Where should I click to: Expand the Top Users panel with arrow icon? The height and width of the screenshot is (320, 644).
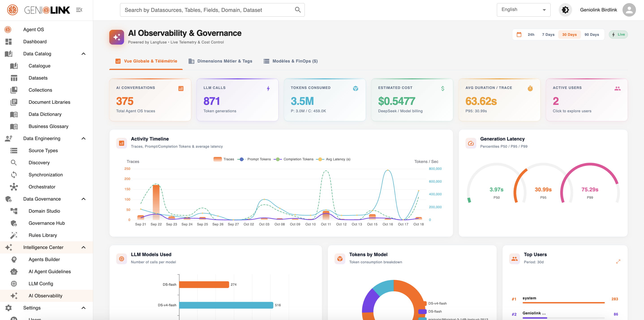click(618, 262)
